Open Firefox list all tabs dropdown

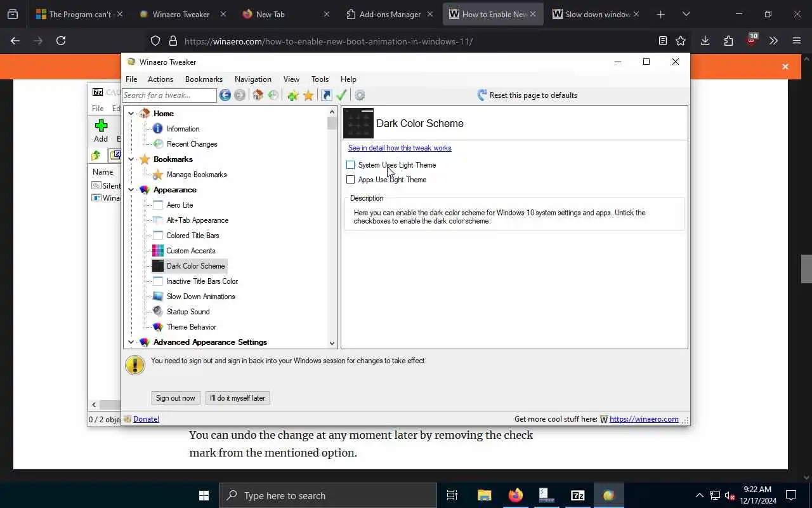point(686,14)
